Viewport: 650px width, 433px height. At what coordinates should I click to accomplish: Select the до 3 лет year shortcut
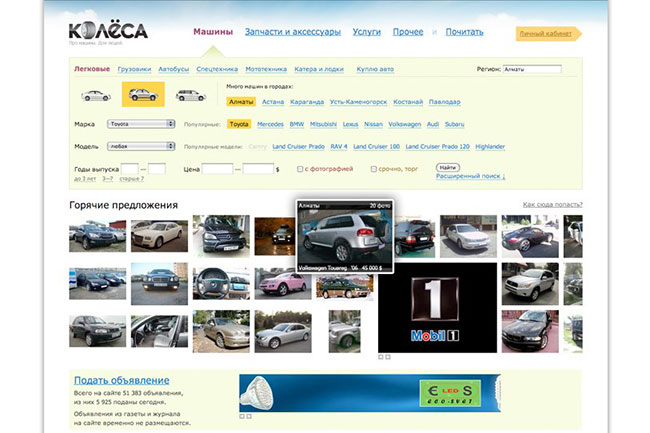[85, 179]
